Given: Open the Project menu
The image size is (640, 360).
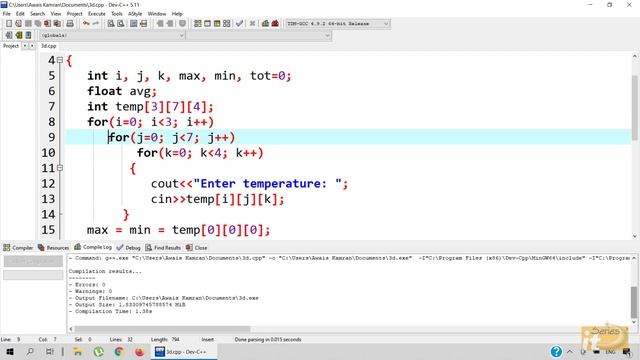Looking at the screenshot, I should pyautogui.click(x=74, y=14).
